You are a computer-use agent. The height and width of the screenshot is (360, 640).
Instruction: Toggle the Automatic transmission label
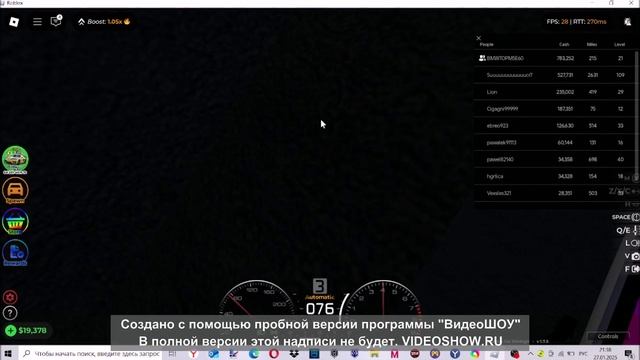[x=320, y=297]
